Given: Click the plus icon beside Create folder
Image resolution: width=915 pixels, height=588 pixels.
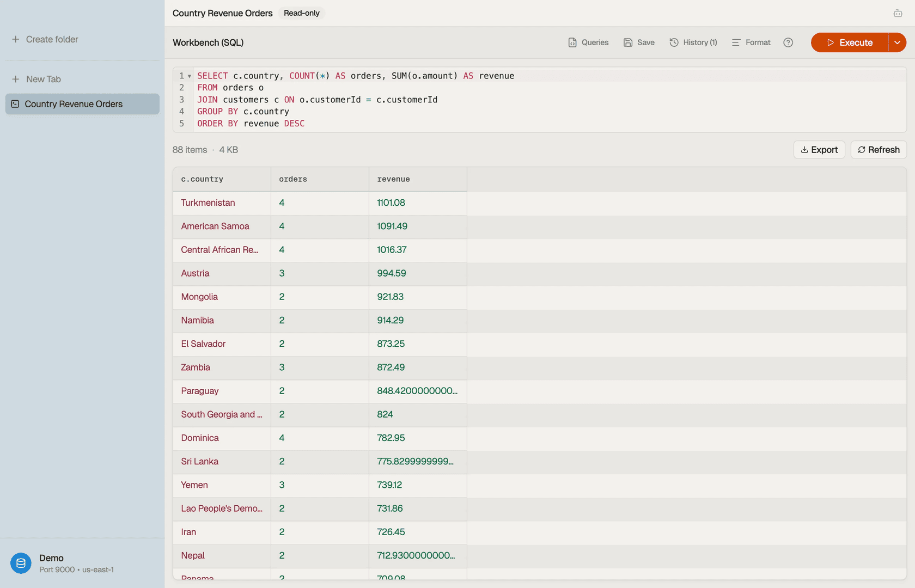Looking at the screenshot, I should tap(16, 39).
